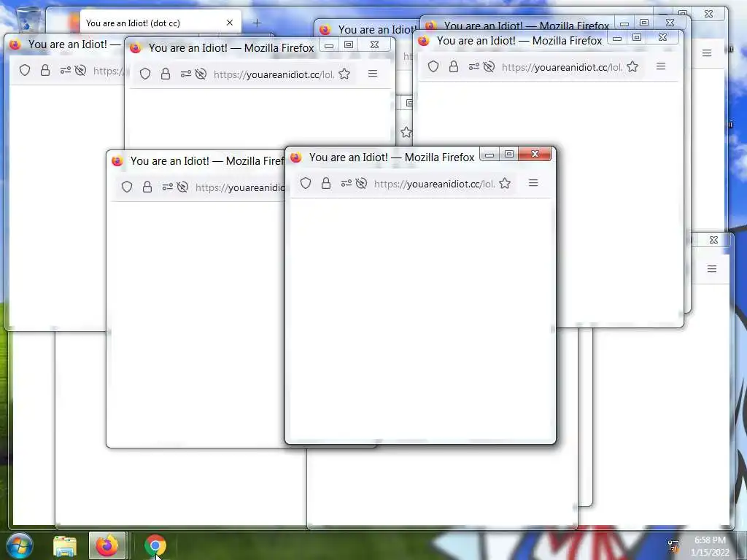Viewport: 747px width, 560px height.
Task: Open the permissions icon in the upper-right popup window
Action: tap(473, 66)
